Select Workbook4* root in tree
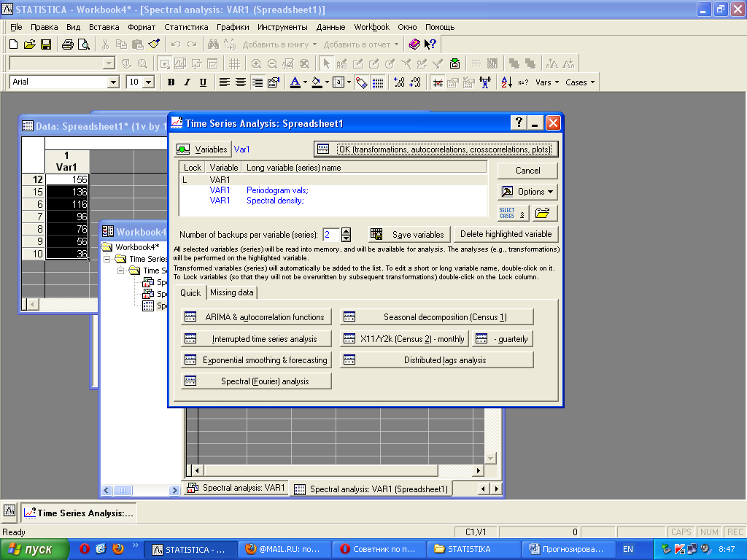The height and width of the screenshot is (560, 747). pos(136,247)
